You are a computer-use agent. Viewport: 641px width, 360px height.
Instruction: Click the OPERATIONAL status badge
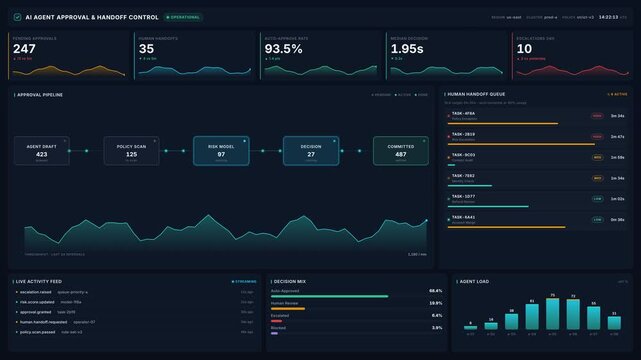183,17
